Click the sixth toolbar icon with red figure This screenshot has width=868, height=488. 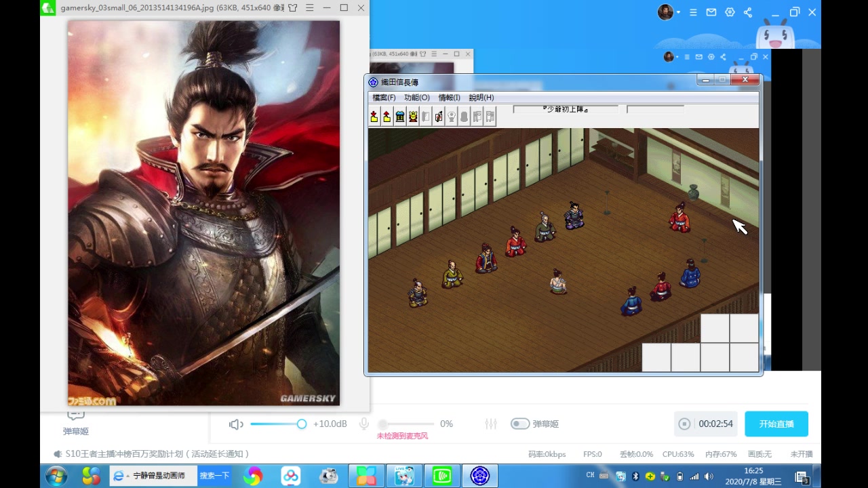[439, 117]
